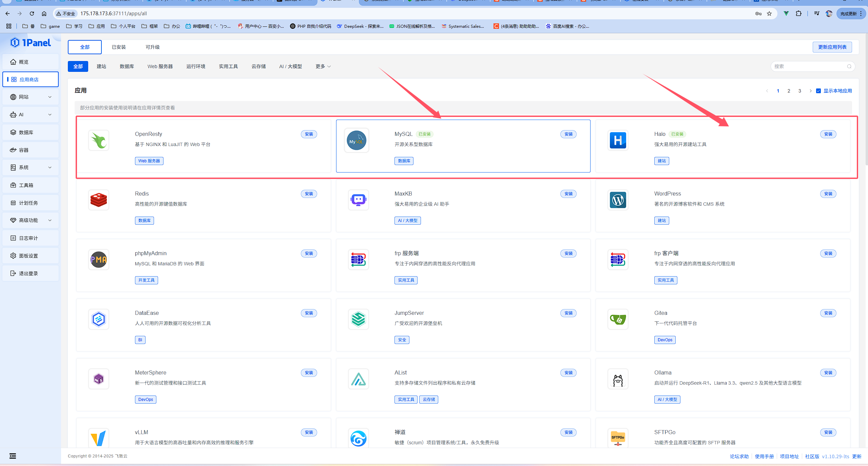
Task: Click 安装 button for OpenResty
Action: [309, 134]
